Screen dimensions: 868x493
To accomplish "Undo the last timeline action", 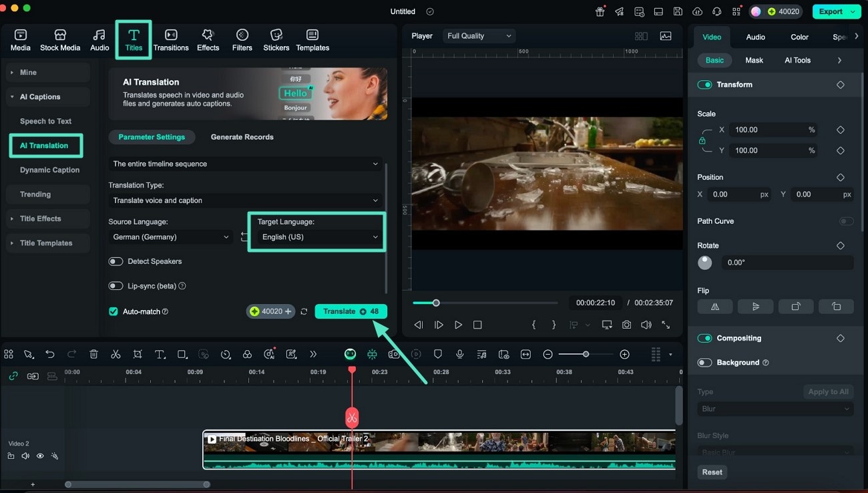I will coord(50,355).
